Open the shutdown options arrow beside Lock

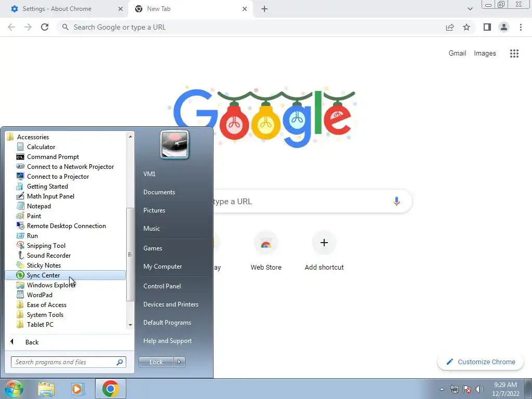tap(179, 362)
